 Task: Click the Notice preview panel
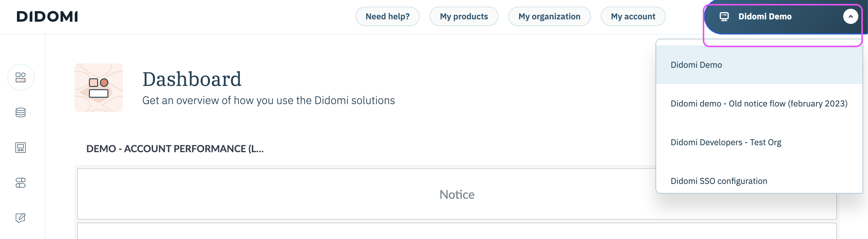point(457,194)
